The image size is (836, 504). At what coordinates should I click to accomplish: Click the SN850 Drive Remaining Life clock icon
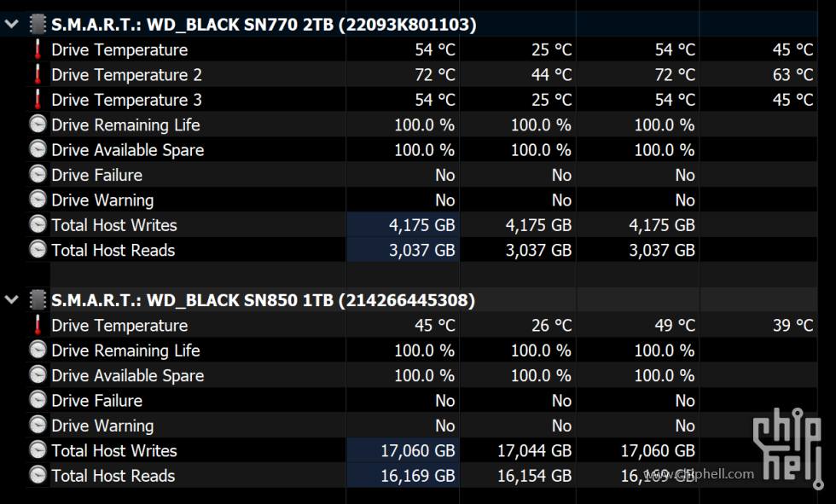[38, 350]
